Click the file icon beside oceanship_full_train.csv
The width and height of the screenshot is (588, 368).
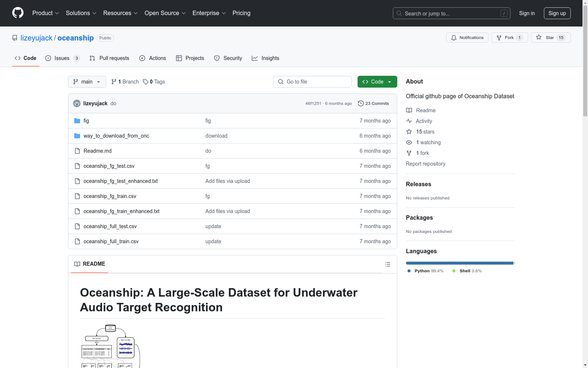pos(77,241)
